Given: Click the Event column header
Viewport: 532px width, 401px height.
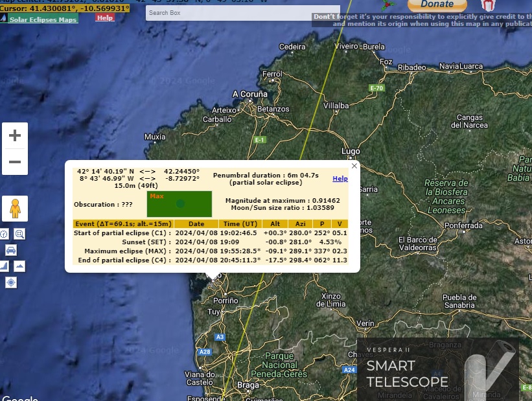Looking at the screenshot, I should [124, 224].
